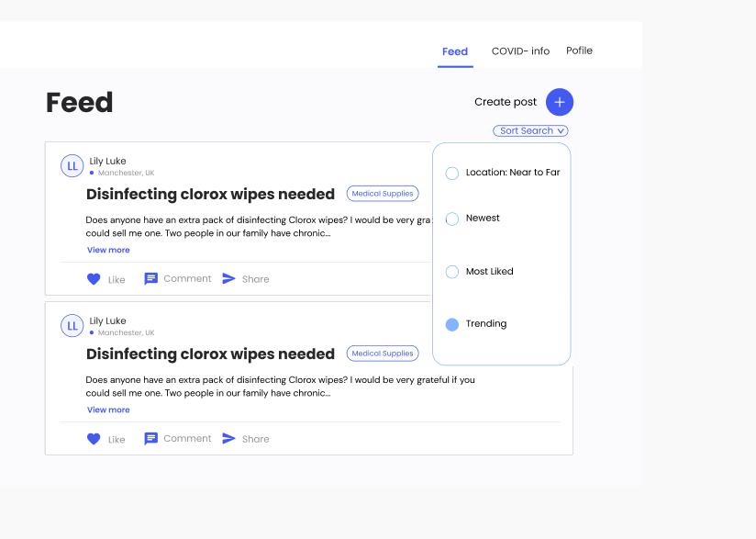The height and width of the screenshot is (539, 756).
Task: Click the plus Create post button
Action: 560,102
